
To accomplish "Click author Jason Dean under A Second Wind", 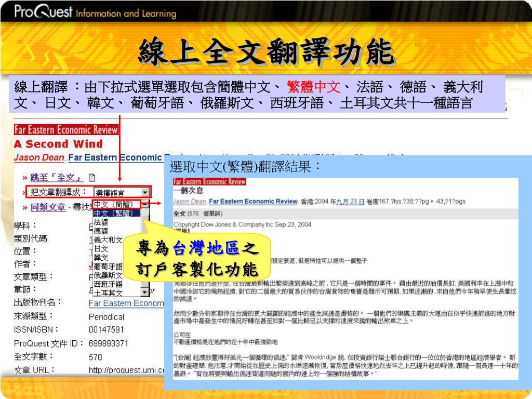I will [39, 157].
